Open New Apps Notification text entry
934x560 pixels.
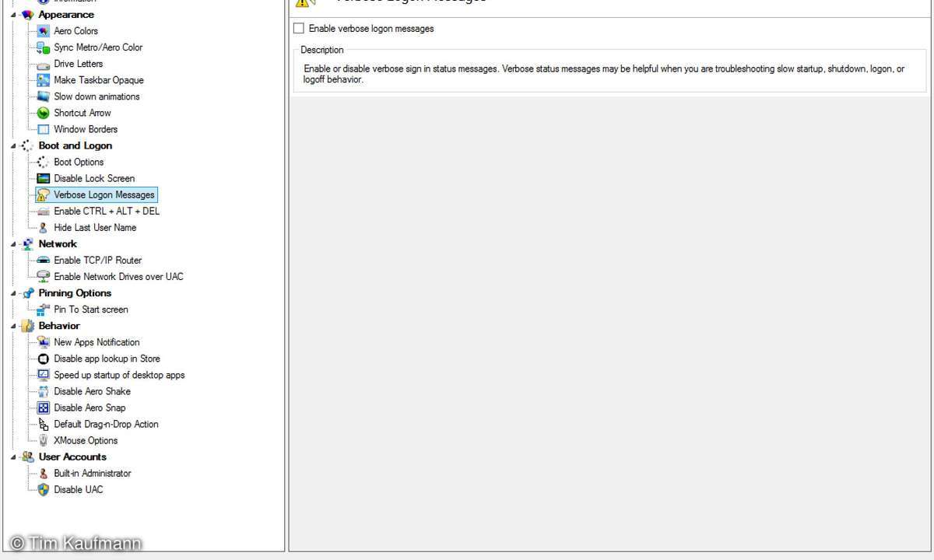97,341
